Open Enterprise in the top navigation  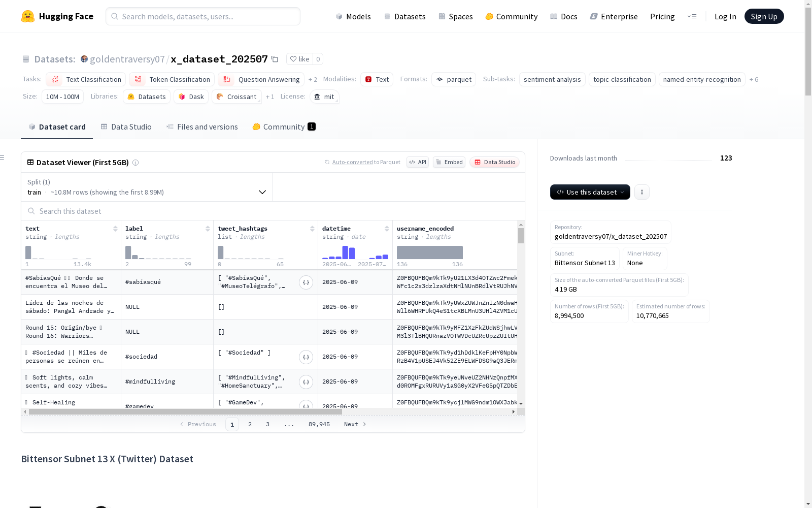point(614,16)
